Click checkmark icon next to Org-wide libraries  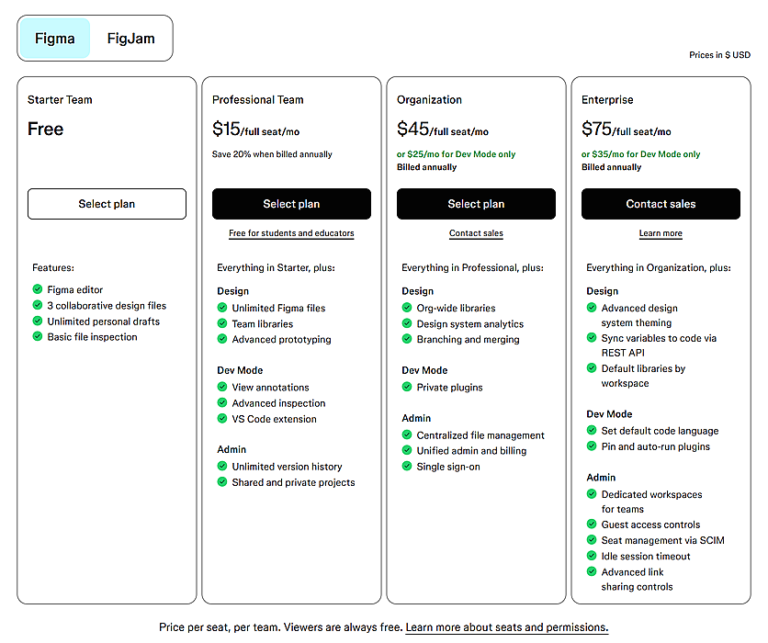pos(408,308)
